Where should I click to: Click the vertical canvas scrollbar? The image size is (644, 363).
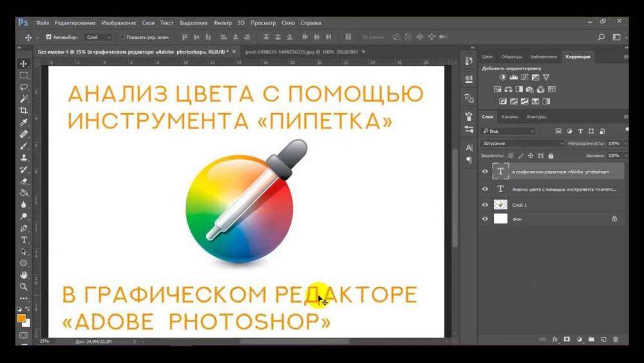(455, 198)
